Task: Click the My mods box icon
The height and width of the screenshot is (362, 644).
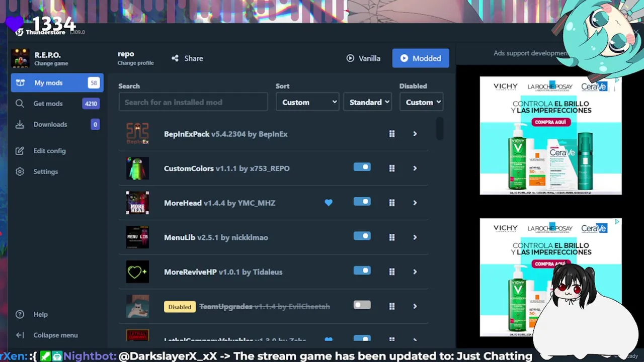Action: tap(20, 83)
